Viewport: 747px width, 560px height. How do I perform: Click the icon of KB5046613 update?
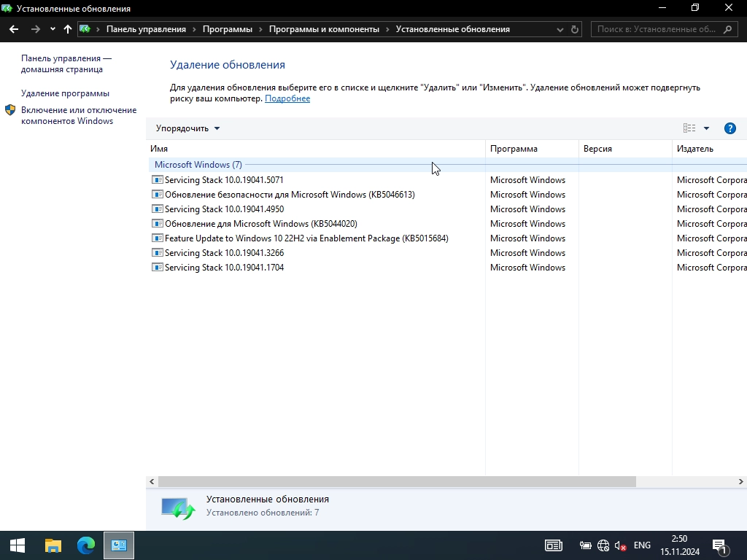pyautogui.click(x=158, y=194)
